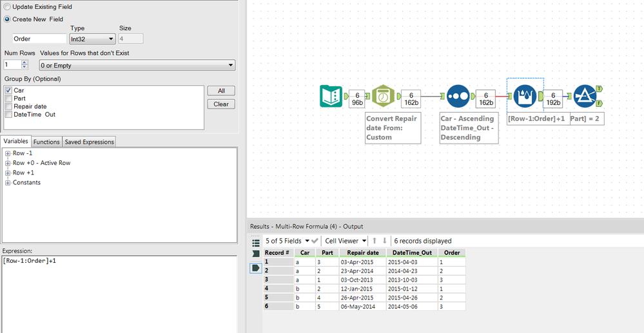This screenshot has height=333, width=644.
Task: Toggle the Car group-by checkbox
Action: point(8,90)
